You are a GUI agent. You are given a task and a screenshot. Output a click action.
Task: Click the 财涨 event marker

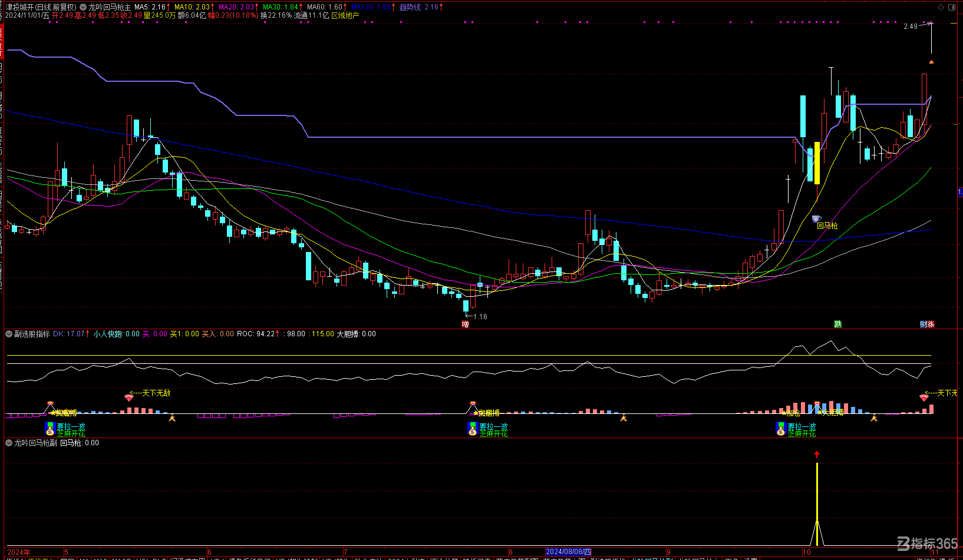928,324
